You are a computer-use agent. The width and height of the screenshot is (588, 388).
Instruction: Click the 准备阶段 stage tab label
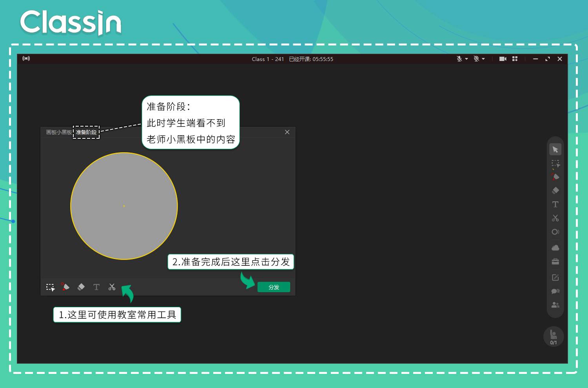86,132
